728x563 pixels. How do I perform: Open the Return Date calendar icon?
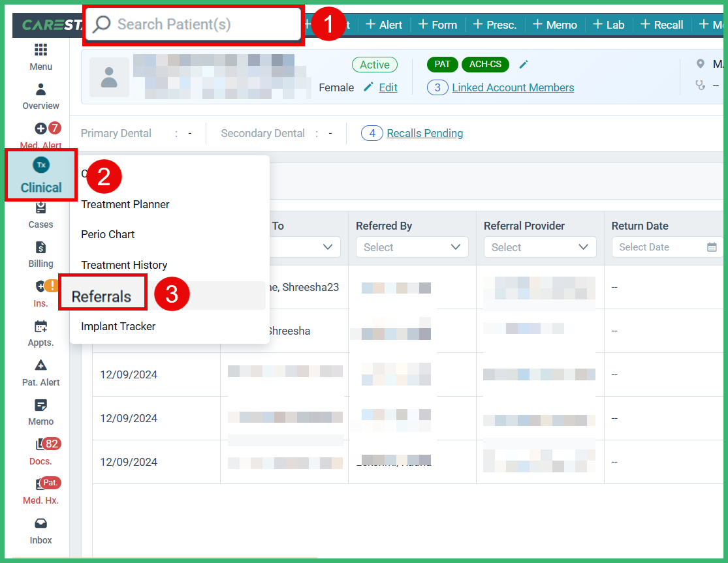712,247
